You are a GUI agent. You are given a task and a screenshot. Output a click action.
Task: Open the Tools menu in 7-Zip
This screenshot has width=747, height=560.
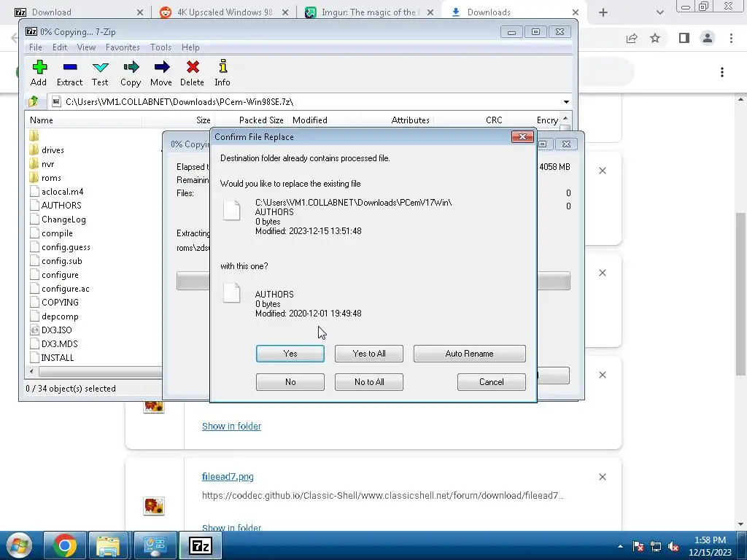(160, 47)
